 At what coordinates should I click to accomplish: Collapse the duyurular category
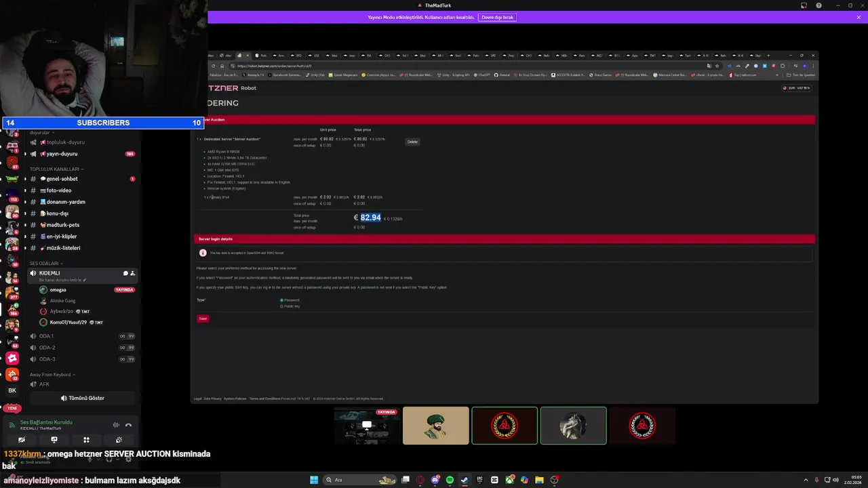41,133
